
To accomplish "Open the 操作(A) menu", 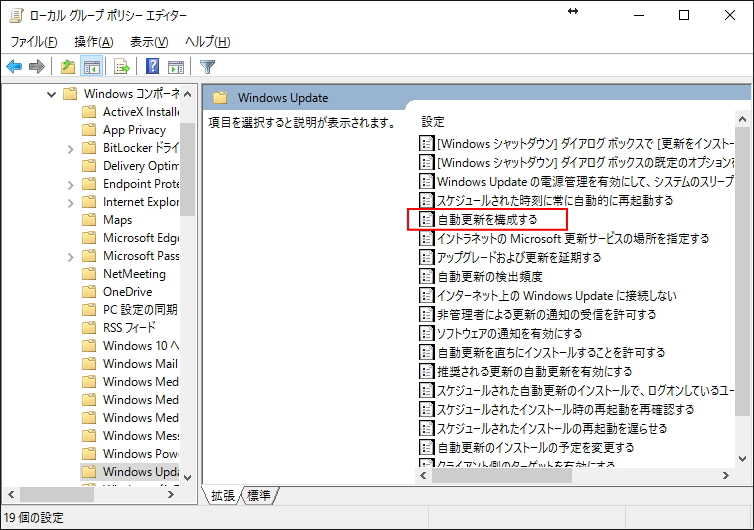I will click(94, 42).
